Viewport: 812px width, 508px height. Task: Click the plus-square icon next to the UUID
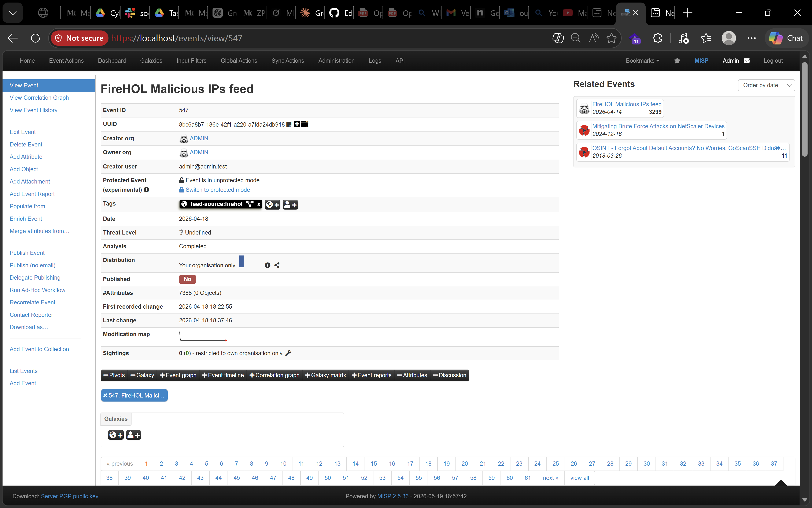[297, 124]
